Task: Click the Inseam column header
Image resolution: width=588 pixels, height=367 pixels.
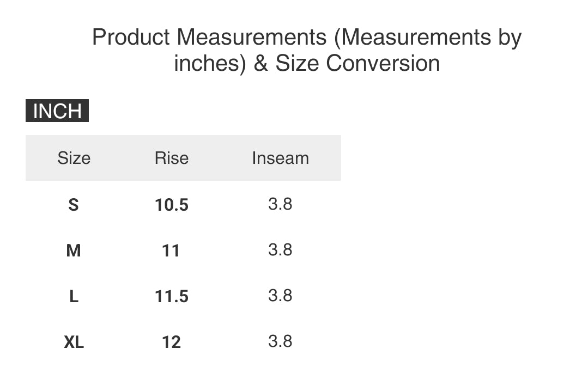Action: pyautogui.click(x=280, y=158)
